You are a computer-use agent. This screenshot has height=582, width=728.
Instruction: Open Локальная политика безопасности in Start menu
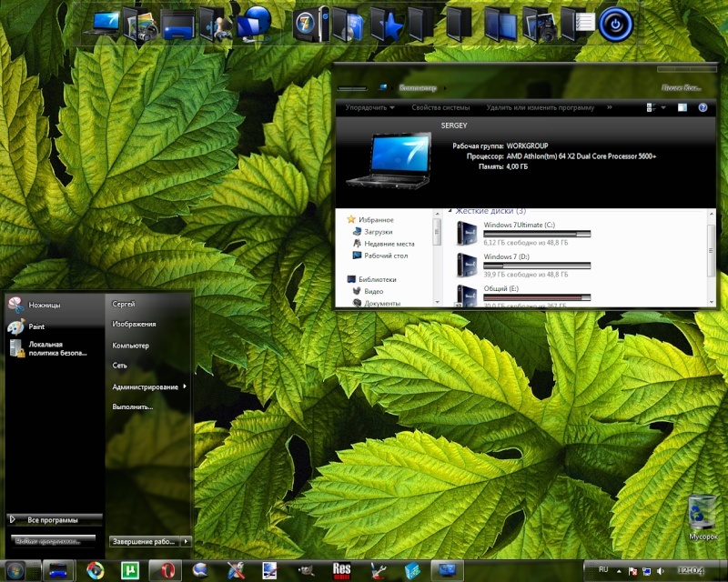(54, 348)
